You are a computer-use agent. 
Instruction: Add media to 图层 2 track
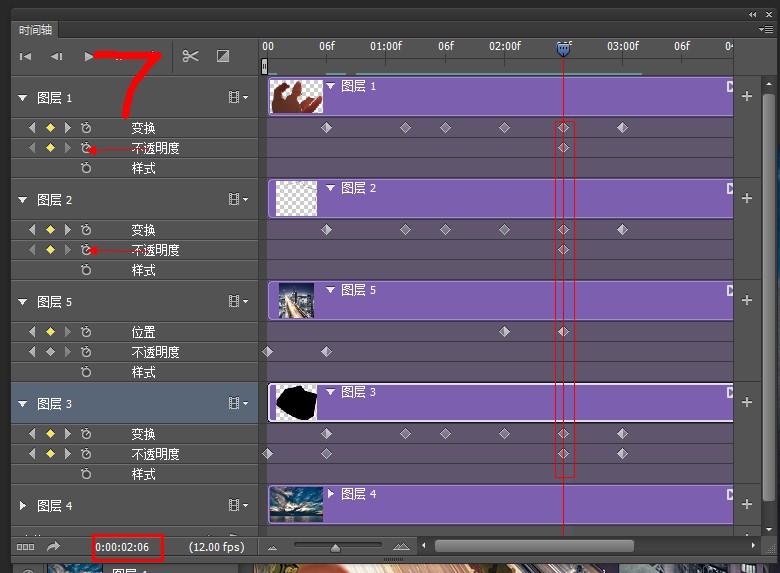coord(747,198)
